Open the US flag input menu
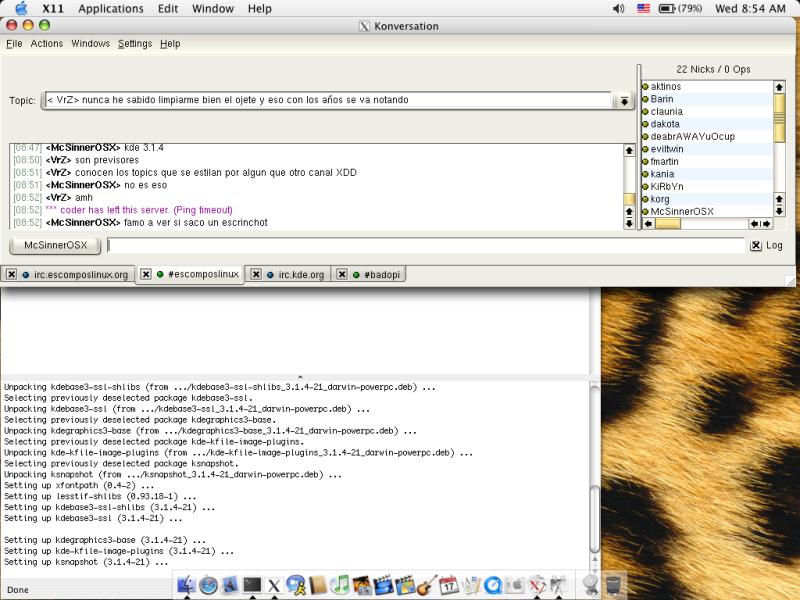800x600 pixels. pyautogui.click(x=643, y=9)
